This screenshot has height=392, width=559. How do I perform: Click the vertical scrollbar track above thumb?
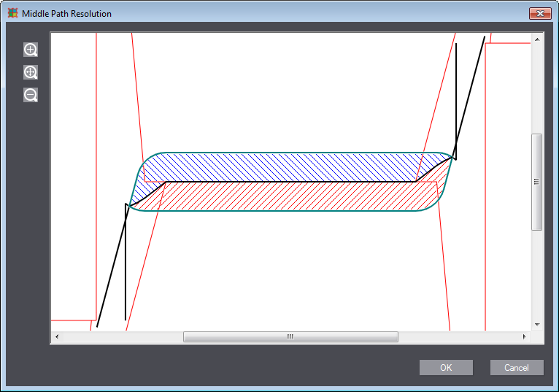click(x=537, y=88)
